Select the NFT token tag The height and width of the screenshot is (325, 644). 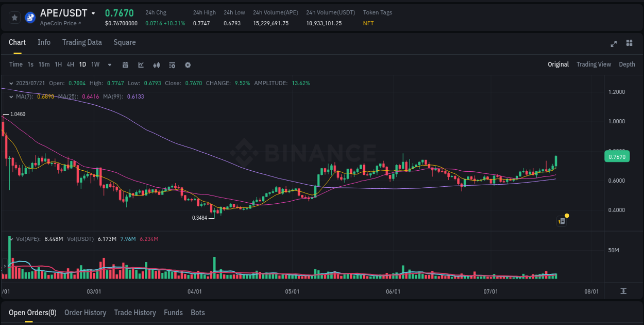pyautogui.click(x=368, y=23)
